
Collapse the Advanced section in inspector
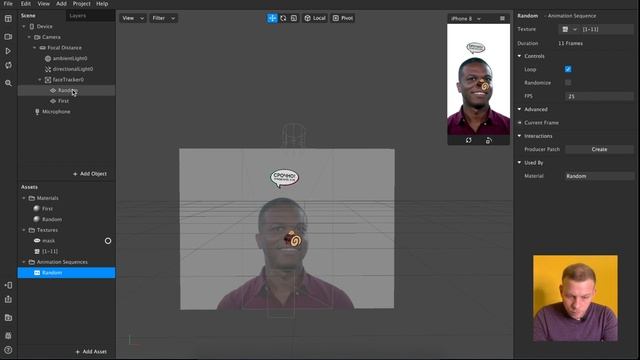[x=520, y=109]
